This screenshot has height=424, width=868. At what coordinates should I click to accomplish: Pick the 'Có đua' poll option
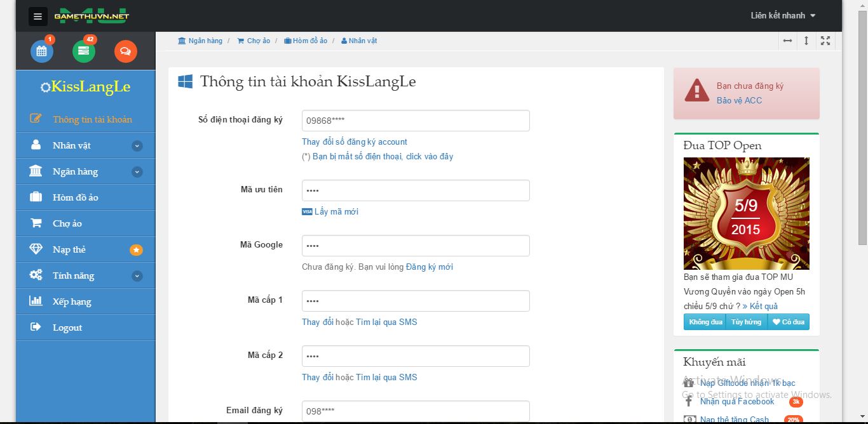[x=788, y=322]
